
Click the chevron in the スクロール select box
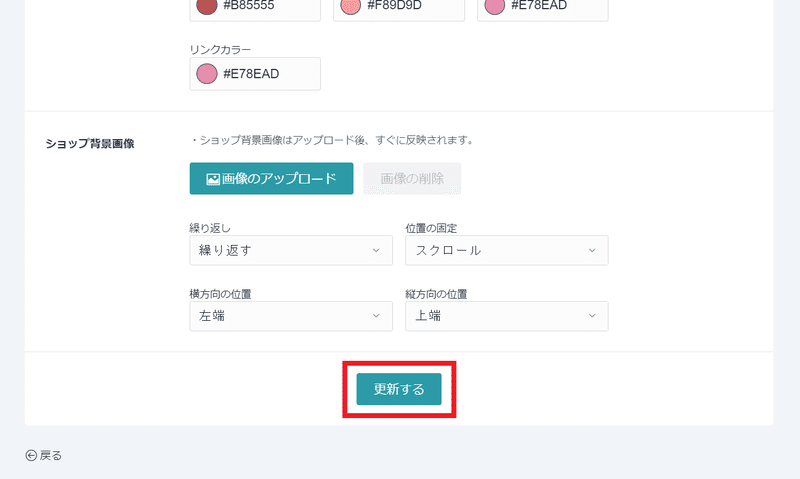point(592,250)
